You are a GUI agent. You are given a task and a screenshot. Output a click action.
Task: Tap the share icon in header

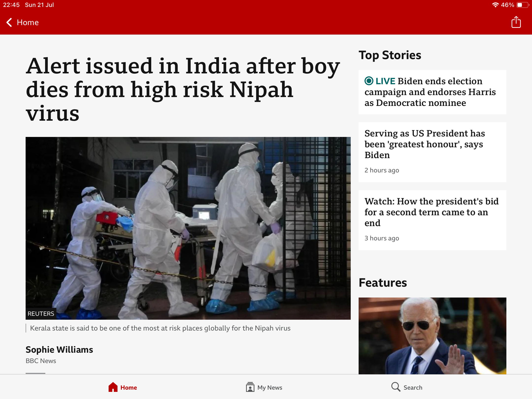click(516, 22)
